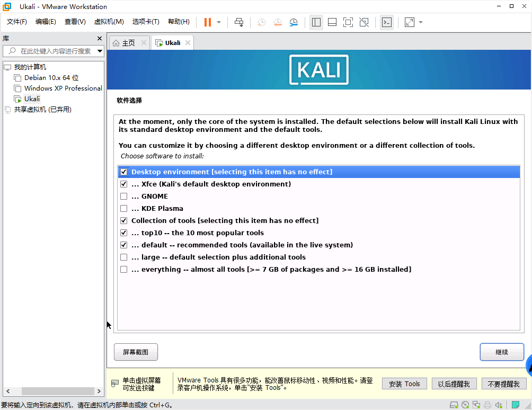Click the 继续 continue button
The width and height of the screenshot is (532, 410).
click(x=502, y=352)
